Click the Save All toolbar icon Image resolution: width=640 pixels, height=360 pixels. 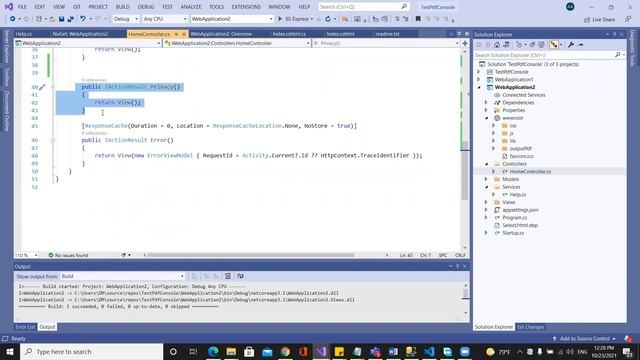(x=71, y=19)
